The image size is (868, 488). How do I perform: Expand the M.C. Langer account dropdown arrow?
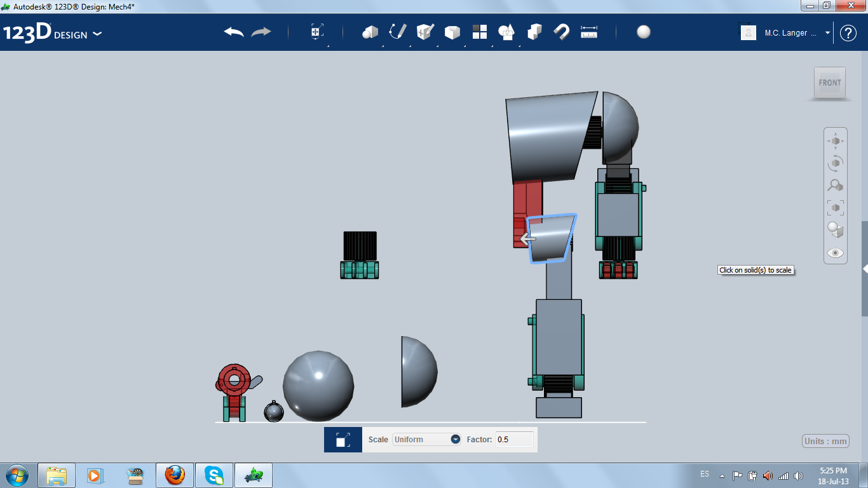[x=827, y=33]
